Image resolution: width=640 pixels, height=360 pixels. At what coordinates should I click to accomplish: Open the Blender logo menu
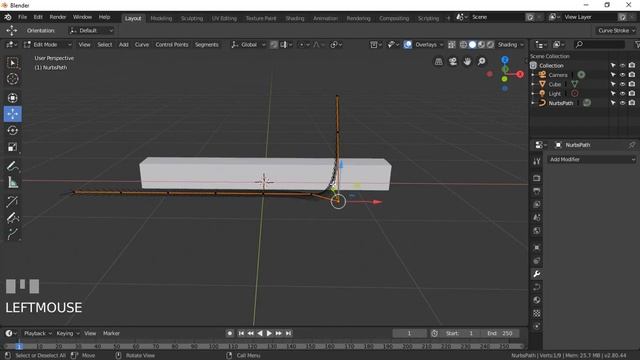pyautogui.click(x=8, y=17)
